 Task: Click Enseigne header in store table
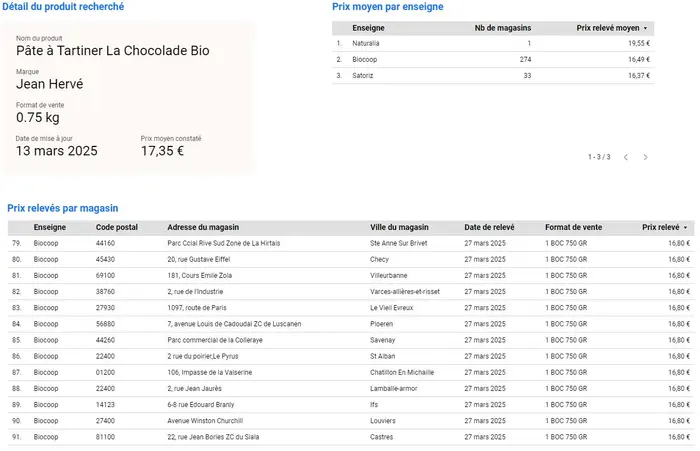coord(50,227)
